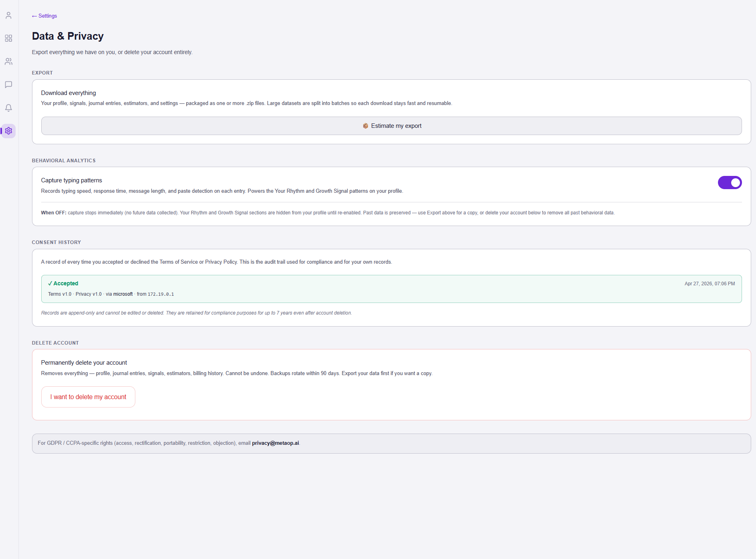Open the people group icon in sidebar
The width and height of the screenshot is (756, 559).
[8, 61]
